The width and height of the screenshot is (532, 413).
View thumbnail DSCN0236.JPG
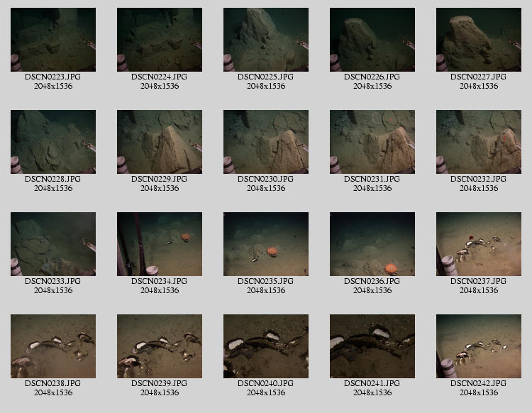(x=372, y=244)
